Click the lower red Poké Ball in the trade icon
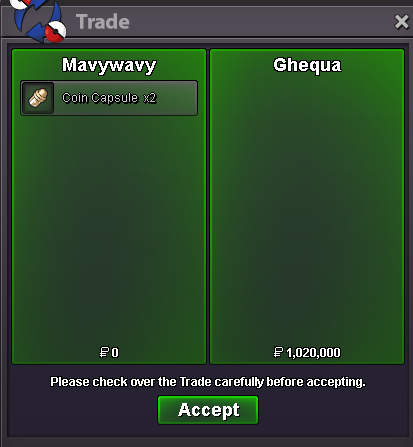413x447 pixels. point(55,32)
